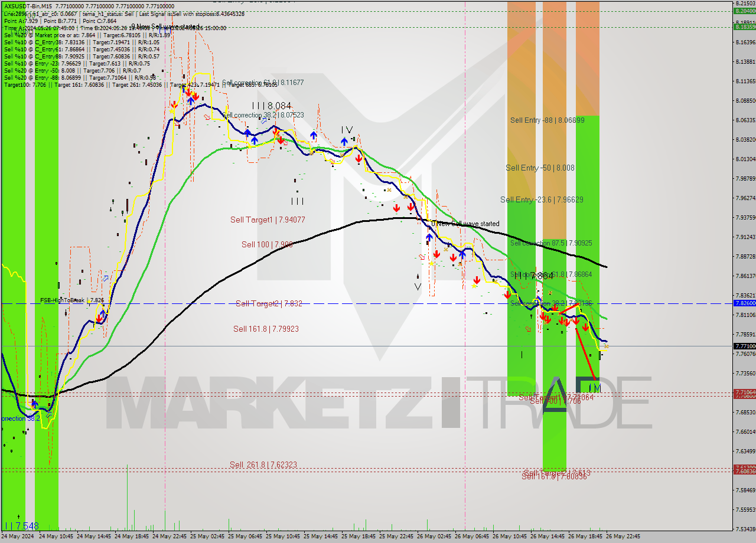Viewport: 756px width, 543px height.
Task: Click the '24 May 2024' time axis label
Action: tap(17, 537)
